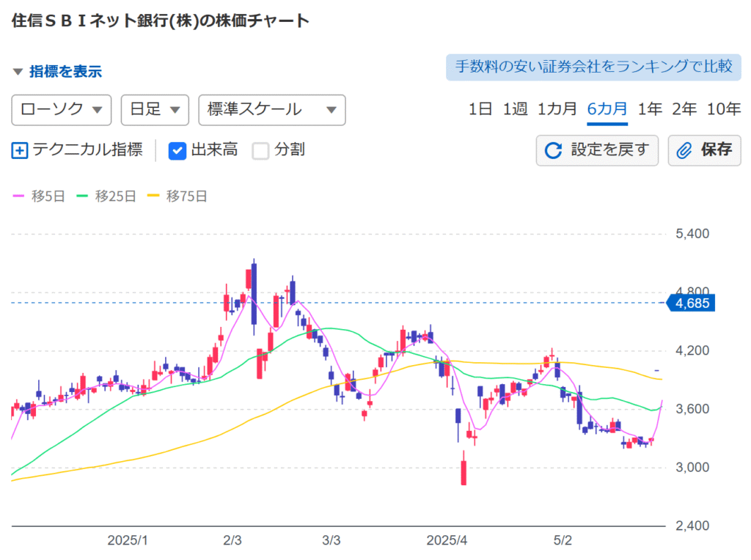Switch to the 10年 range tab
Viewport: 751px width, 560px height.
[724, 109]
